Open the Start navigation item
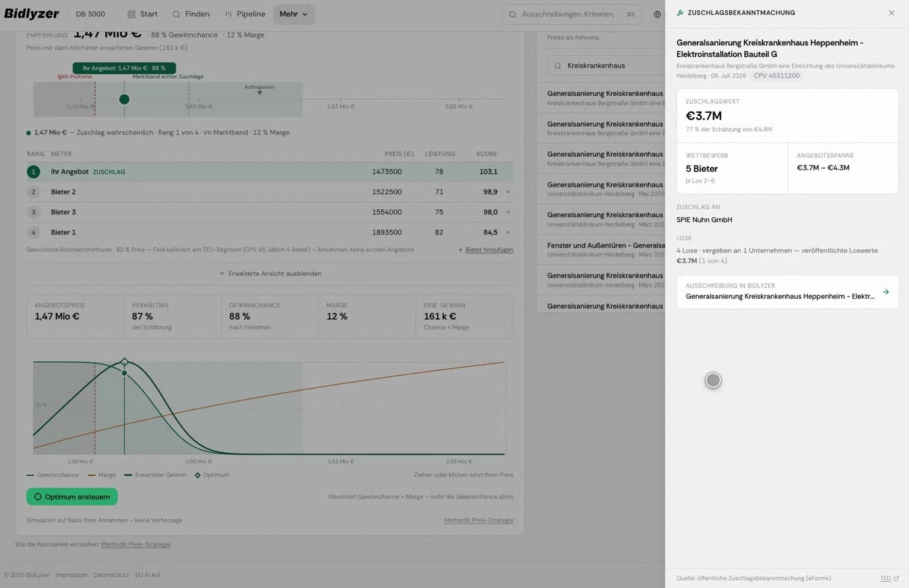The width and height of the screenshot is (909, 588). (x=143, y=14)
